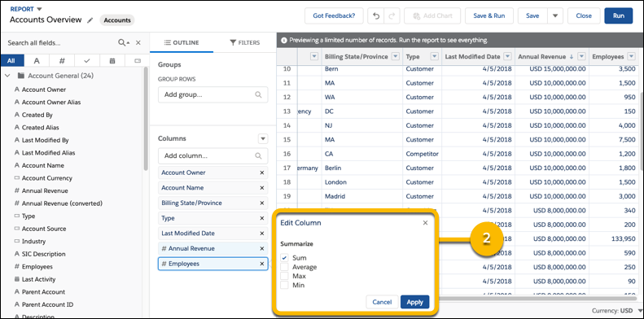Check the Min summarize option
644x319 pixels.
click(284, 286)
